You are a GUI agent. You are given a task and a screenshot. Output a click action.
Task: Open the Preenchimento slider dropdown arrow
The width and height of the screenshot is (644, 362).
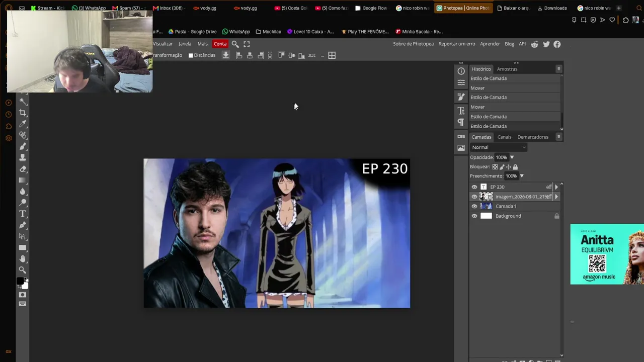tap(521, 176)
